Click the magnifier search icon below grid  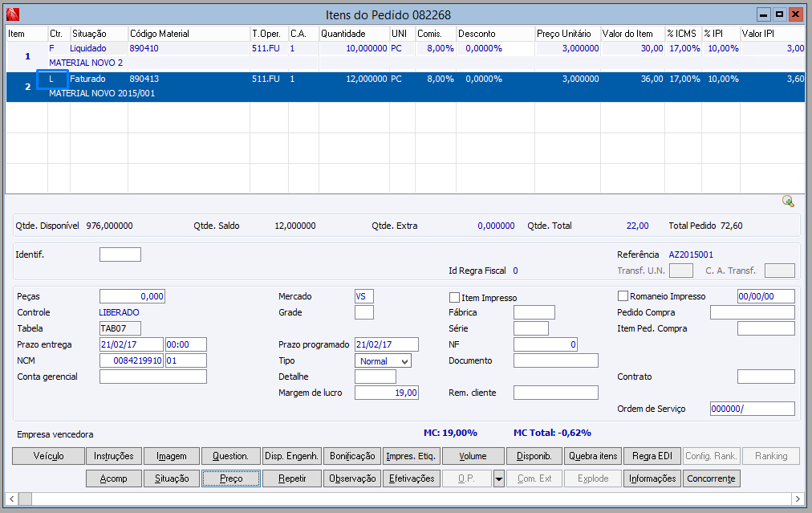click(788, 202)
